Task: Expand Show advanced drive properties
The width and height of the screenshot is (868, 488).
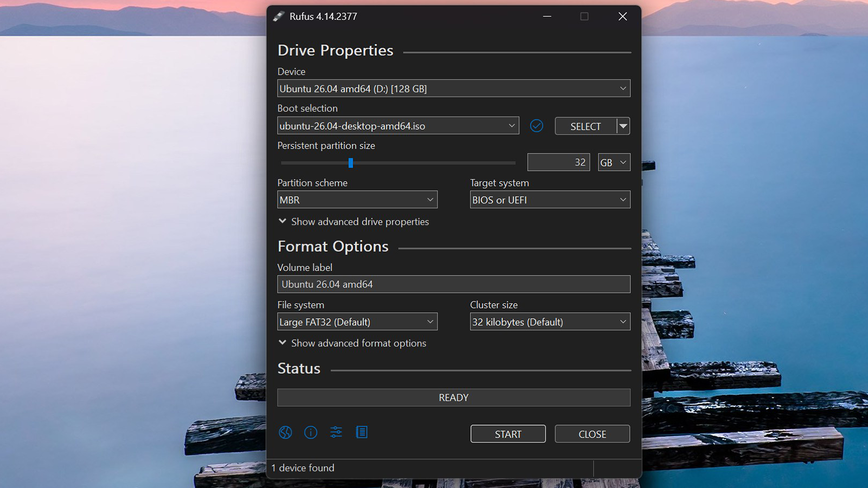Action: [354, 222]
